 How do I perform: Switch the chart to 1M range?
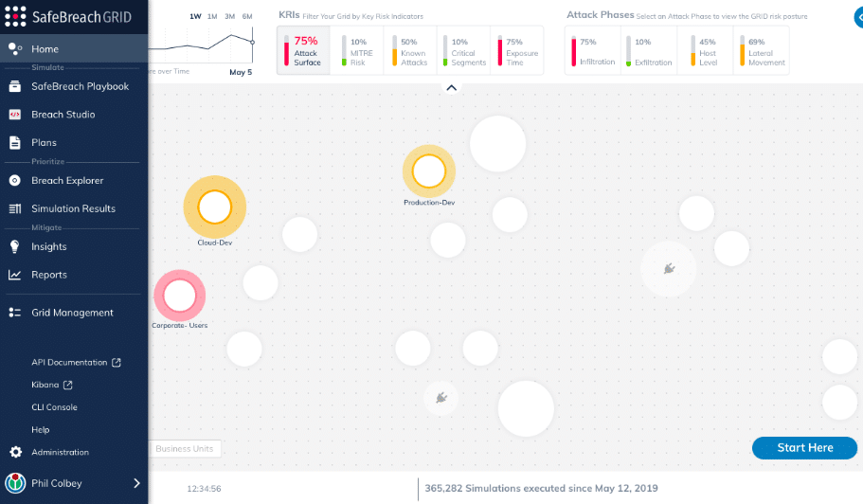coord(212,16)
